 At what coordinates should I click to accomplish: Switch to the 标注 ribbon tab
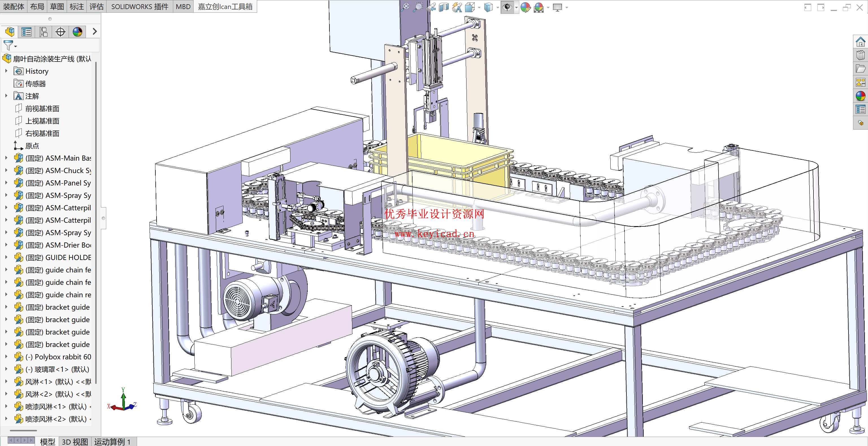pos(77,6)
